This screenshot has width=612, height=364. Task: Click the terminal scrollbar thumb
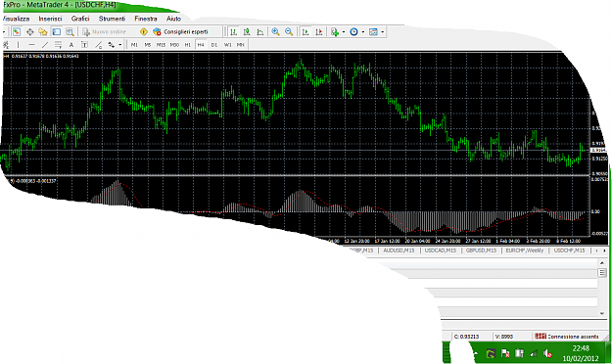[602, 273]
